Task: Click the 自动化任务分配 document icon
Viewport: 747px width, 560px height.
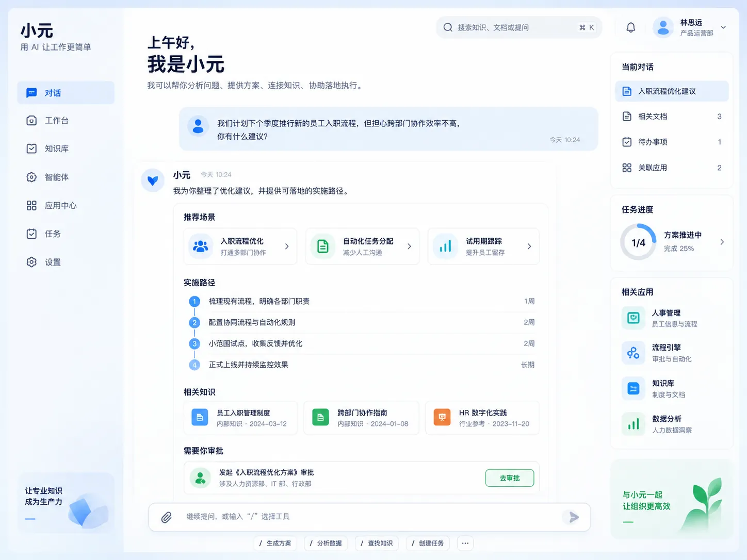Action: pyautogui.click(x=323, y=246)
